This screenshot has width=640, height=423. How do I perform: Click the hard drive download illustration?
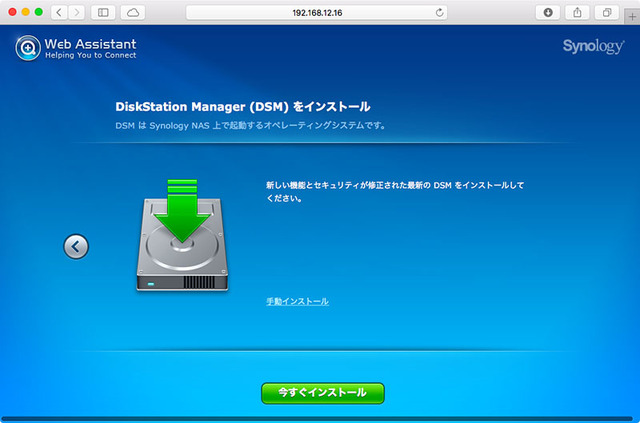pyautogui.click(x=182, y=234)
